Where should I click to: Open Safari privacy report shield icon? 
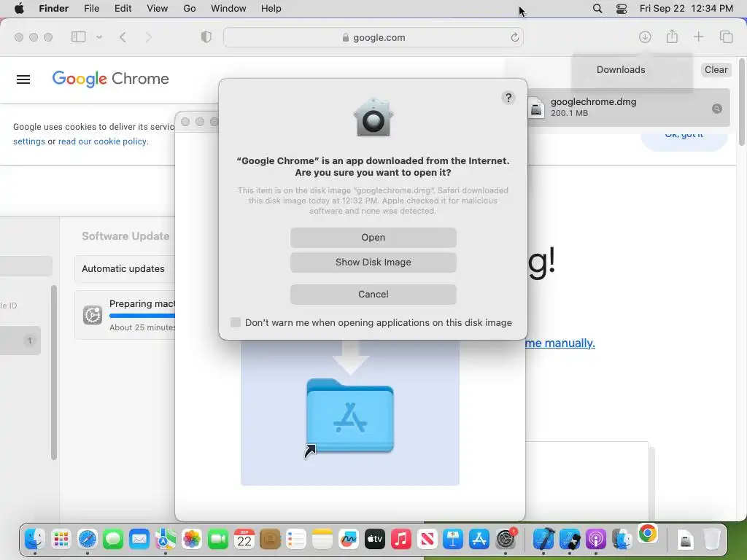point(206,36)
